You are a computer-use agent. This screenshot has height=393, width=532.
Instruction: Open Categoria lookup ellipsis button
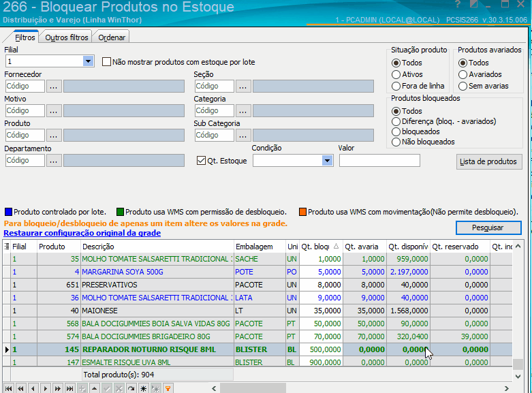point(243,110)
